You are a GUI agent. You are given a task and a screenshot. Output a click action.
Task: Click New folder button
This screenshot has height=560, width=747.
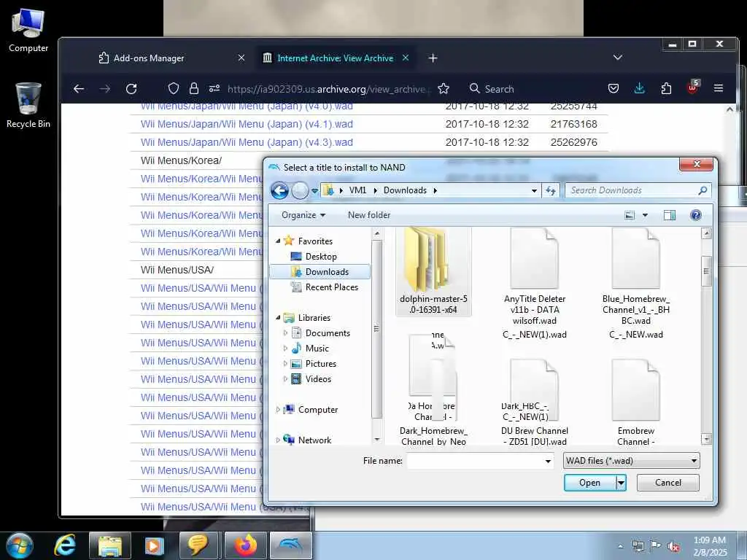(x=369, y=215)
